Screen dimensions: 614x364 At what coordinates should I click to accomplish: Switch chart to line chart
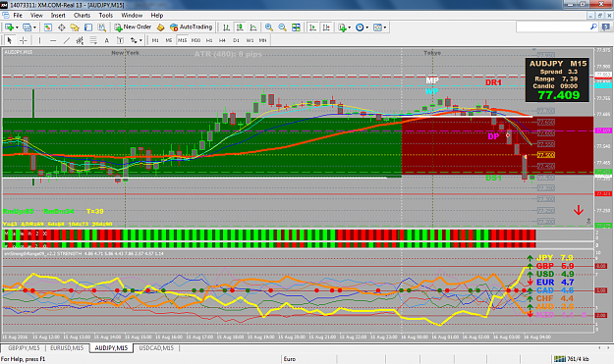tap(253, 26)
